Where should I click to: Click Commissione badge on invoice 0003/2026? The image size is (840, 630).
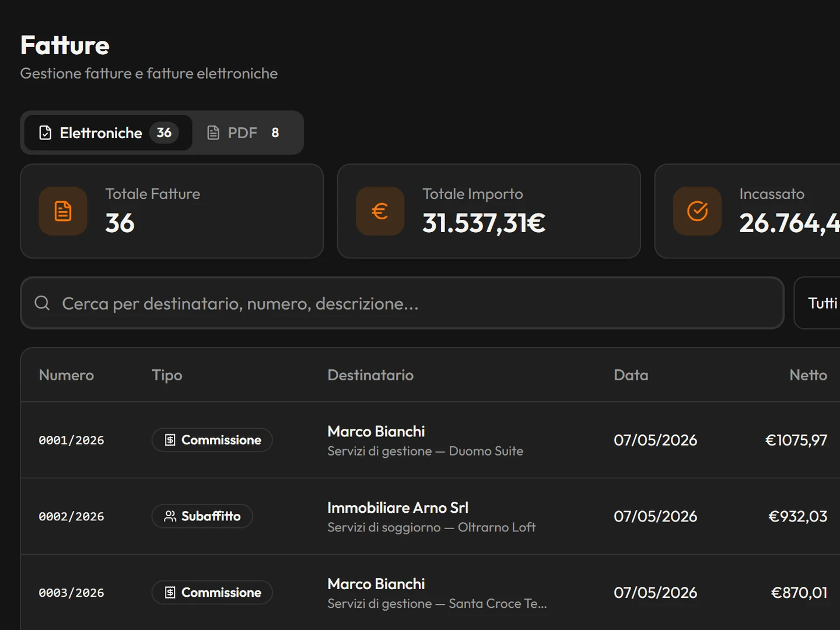click(212, 592)
